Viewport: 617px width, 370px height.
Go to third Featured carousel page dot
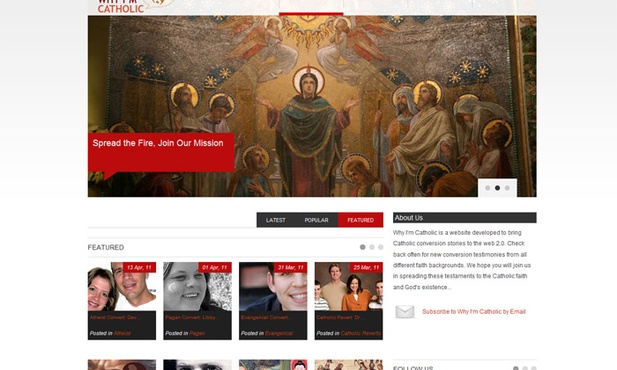coord(381,247)
